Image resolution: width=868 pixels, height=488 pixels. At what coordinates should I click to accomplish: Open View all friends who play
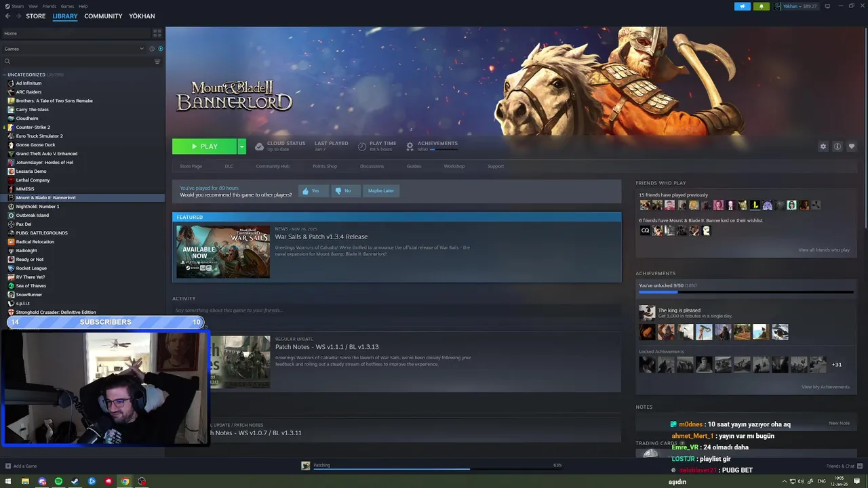tap(824, 250)
